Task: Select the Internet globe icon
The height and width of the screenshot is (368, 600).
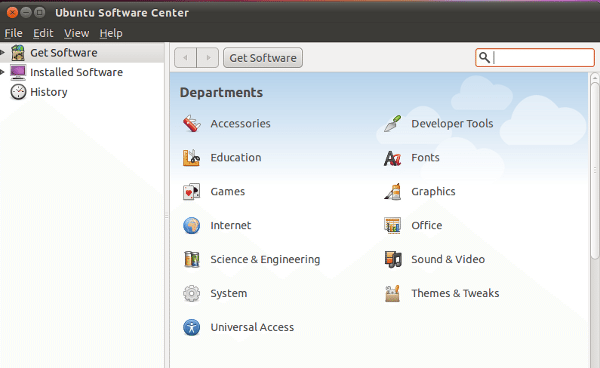Action: [x=191, y=225]
